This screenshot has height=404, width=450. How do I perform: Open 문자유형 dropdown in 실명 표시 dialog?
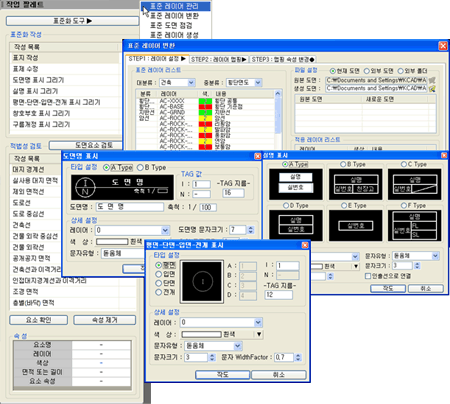coord(435,256)
